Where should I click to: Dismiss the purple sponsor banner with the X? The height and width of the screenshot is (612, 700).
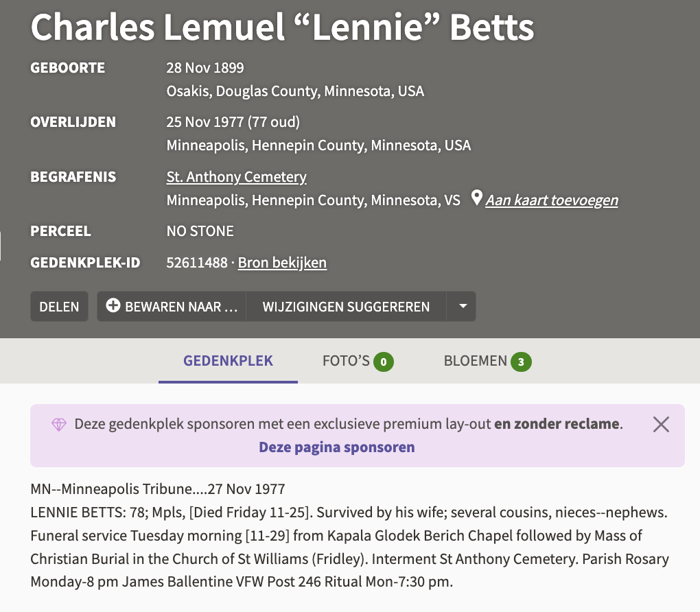661,425
